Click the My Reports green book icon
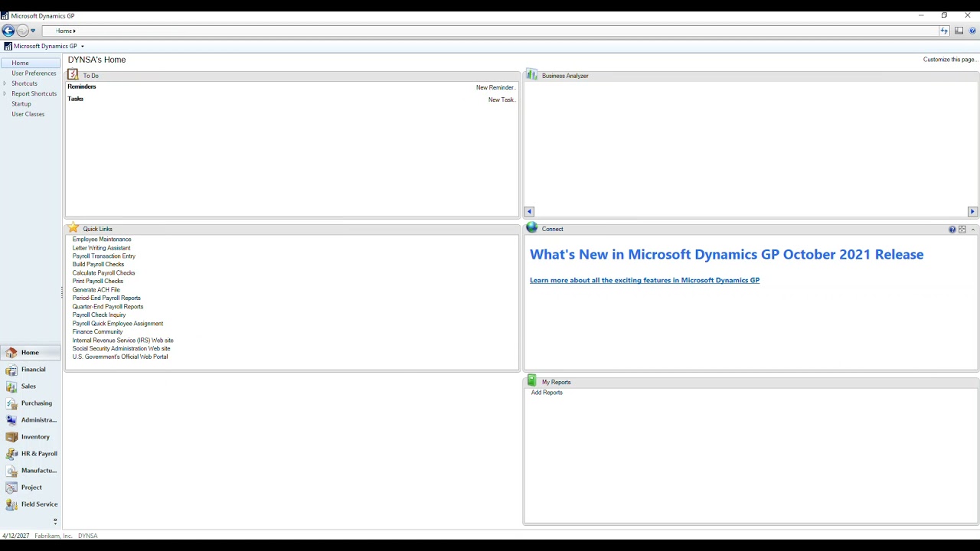Viewport: 980px width, 551px height. click(532, 380)
